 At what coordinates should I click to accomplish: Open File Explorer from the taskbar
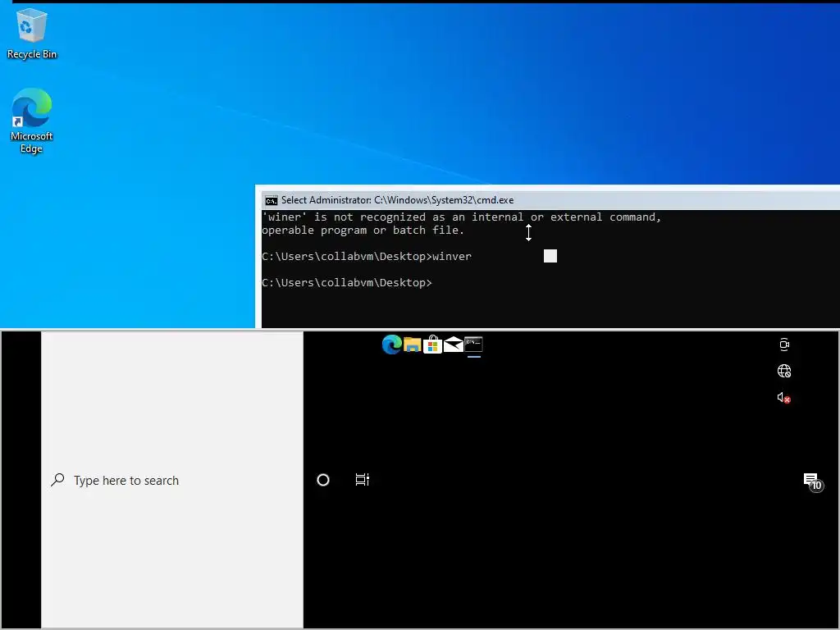(x=412, y=345)
